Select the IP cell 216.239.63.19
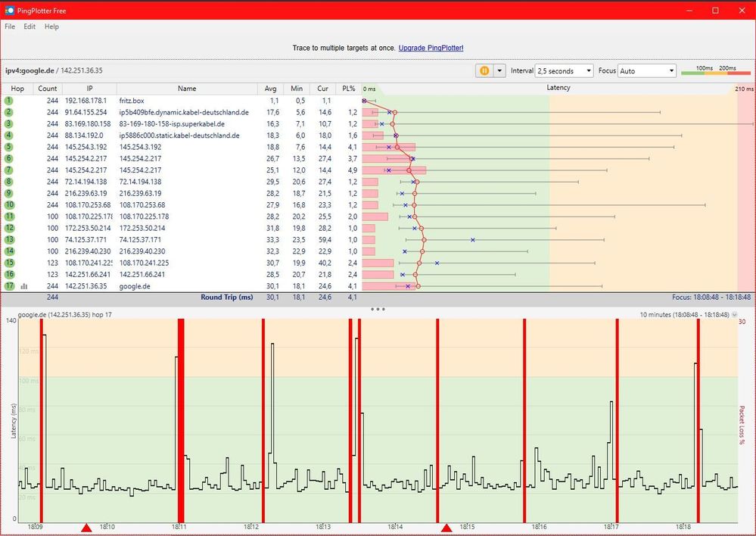756x536 pixels. 86,194
